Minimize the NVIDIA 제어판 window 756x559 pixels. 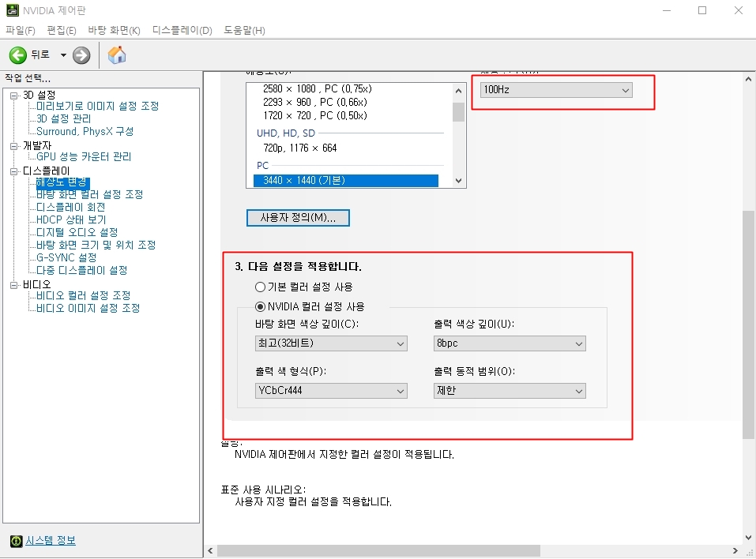tap(667, 10)
